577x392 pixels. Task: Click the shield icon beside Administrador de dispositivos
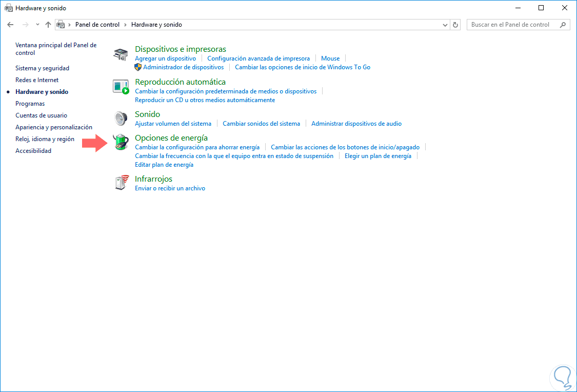click(x=138, y=67)
